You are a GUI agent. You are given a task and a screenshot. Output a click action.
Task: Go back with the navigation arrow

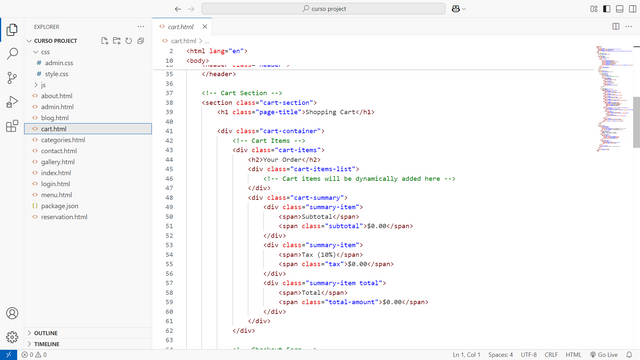click(178, 9)
